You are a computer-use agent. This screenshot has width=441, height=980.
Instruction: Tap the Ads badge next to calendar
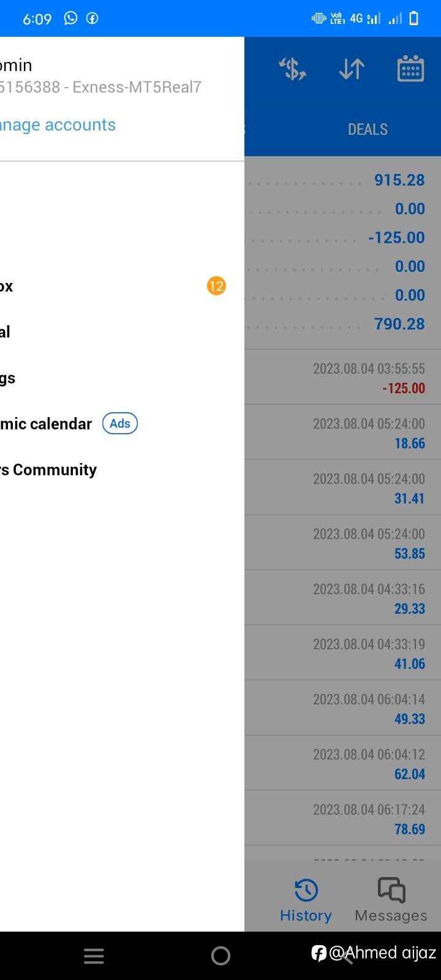pos(120,423)
